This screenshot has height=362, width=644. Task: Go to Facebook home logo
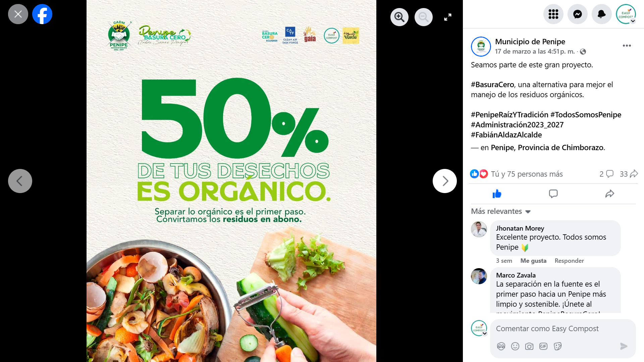(42, 14)
